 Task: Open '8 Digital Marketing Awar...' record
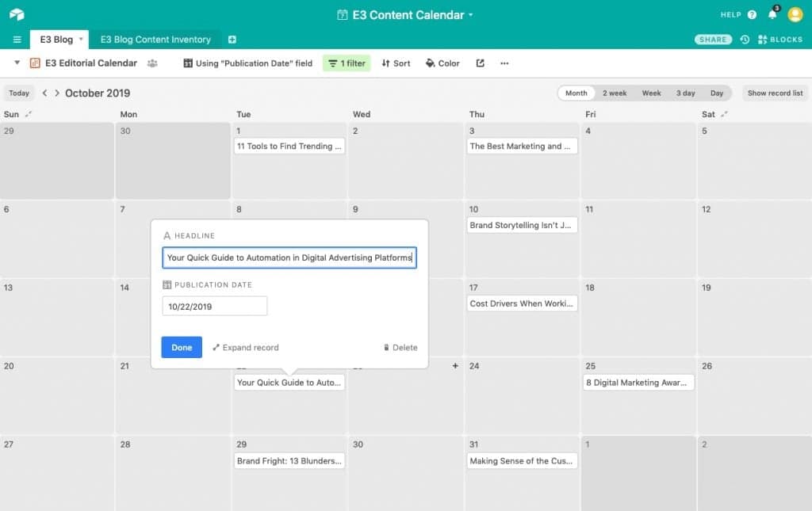[x=638, y=382]
